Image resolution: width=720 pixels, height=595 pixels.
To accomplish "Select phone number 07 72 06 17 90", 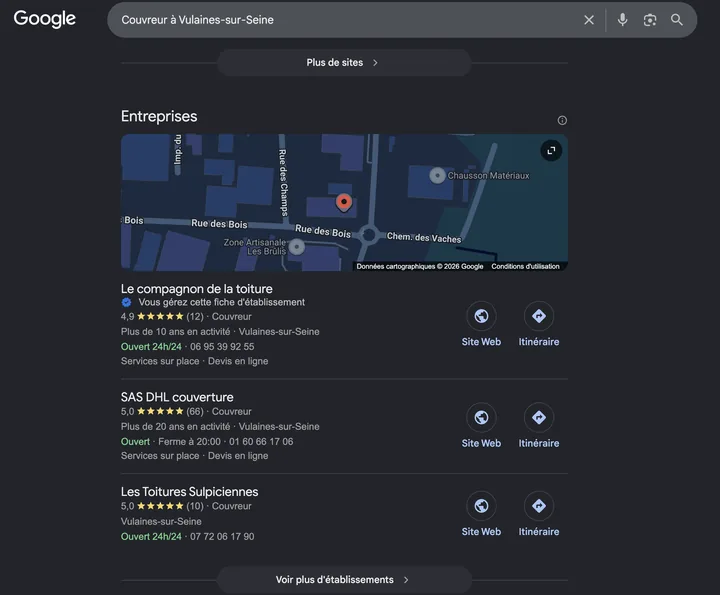I will point(222,537).
